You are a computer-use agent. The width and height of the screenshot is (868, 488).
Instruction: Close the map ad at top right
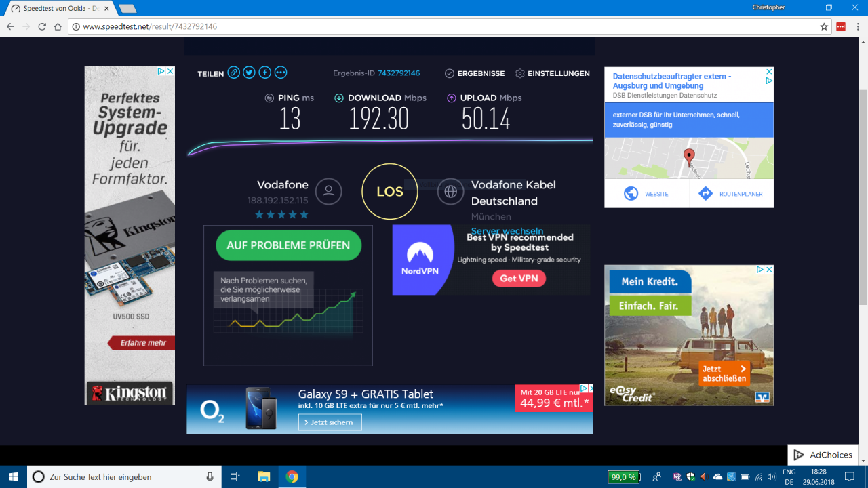click(770, 71)
